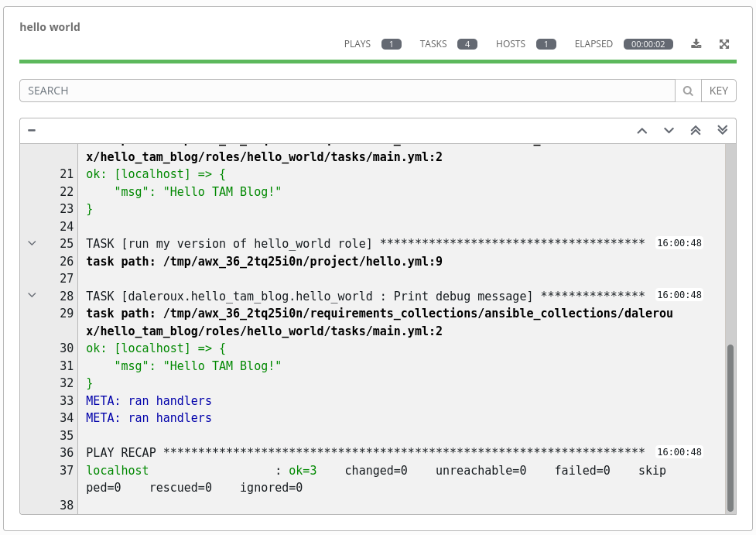Click 'localhost' in the recap line

(x=117, y=471)
